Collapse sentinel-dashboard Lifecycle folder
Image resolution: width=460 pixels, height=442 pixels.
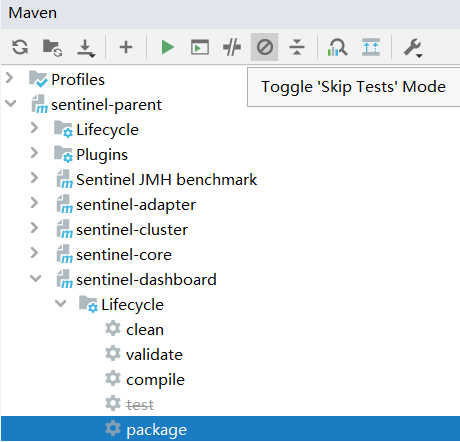[x=60, y=303]
